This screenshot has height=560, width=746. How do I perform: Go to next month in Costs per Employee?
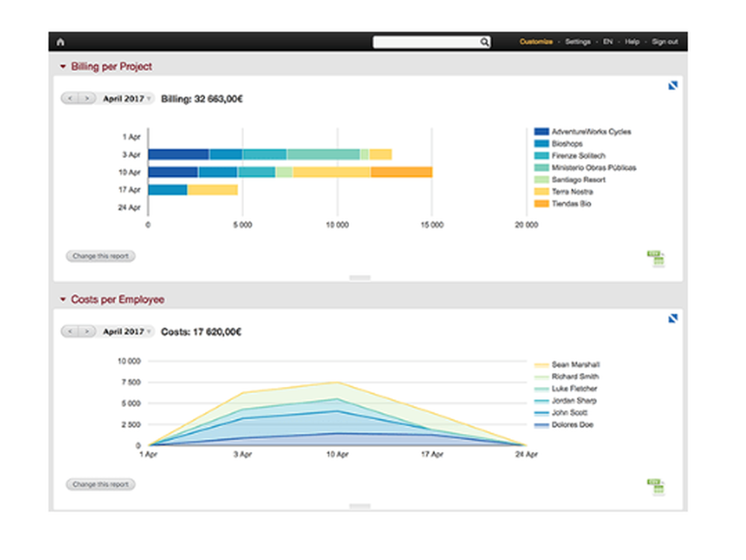coord(87,331)
